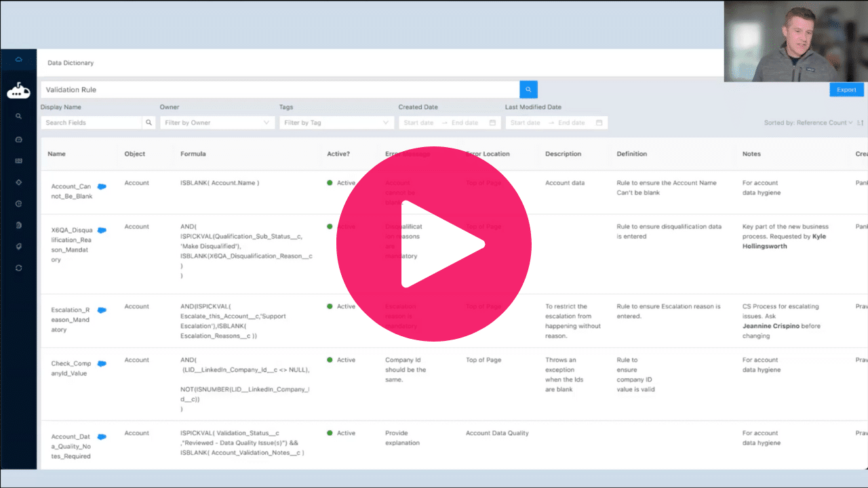Click the Search Fields input
Viewport: 868px width, 488px height.
pos(92,123)
